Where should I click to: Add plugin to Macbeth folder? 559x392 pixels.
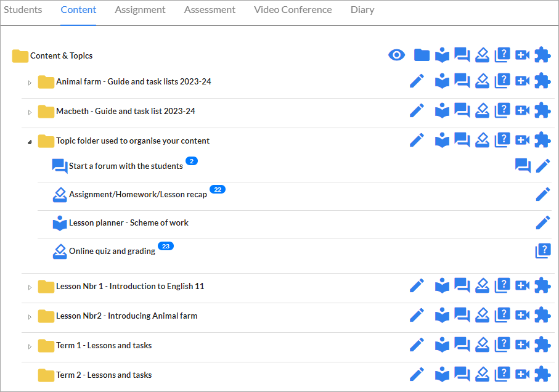[542, 111]
